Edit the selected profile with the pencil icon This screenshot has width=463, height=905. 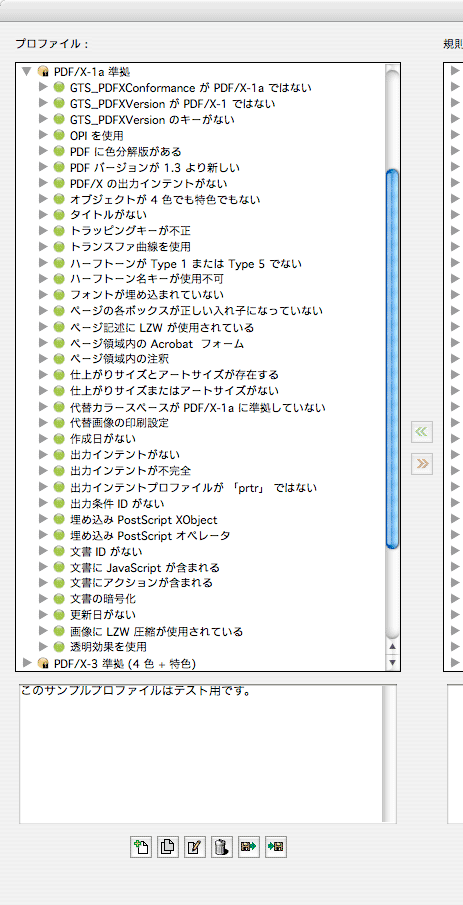pos(195,847)
